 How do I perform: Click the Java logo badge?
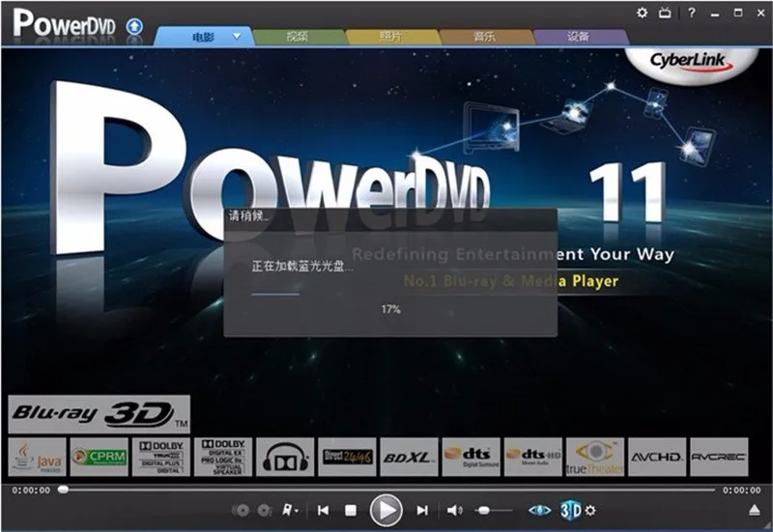(38, 457)
